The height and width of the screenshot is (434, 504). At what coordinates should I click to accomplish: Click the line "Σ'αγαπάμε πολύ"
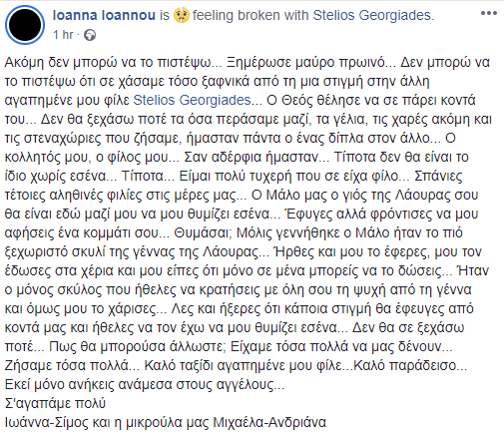[x=55, y=403]
